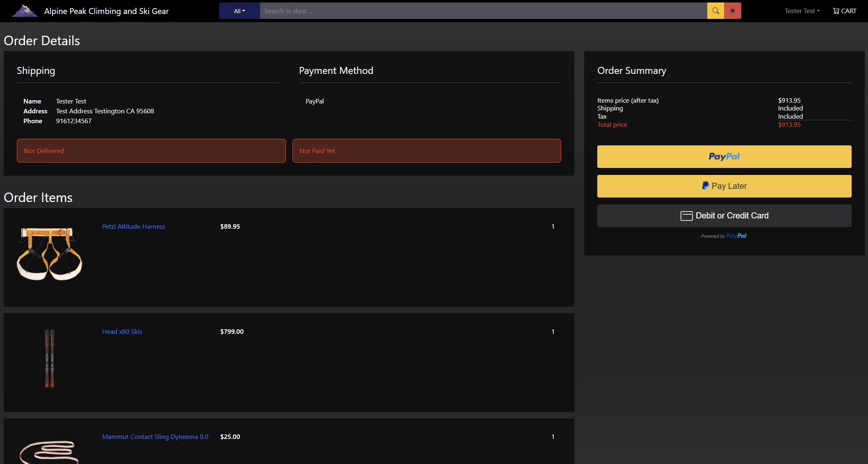This screenshot has height=464, width=868.
Task: Click the Not Delivered status alert
Action: pos(151,151)
